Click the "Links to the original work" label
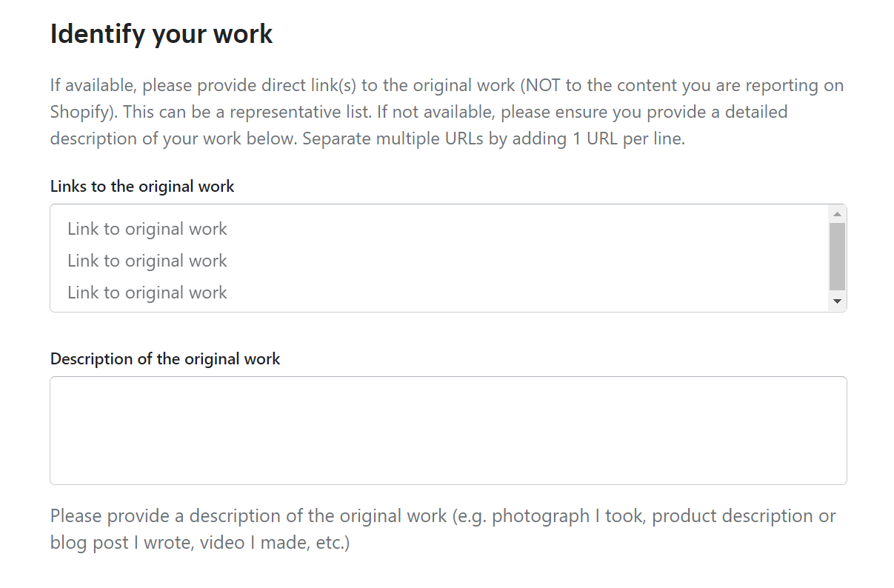Image resolution: width=894 pixels, height=588 pixels. pyautogui.click(x=142, y=187)
